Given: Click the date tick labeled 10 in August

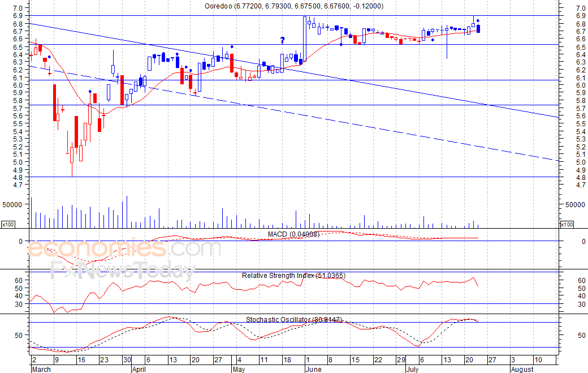Looking at the screenshot, I should (x=538, y=360).
